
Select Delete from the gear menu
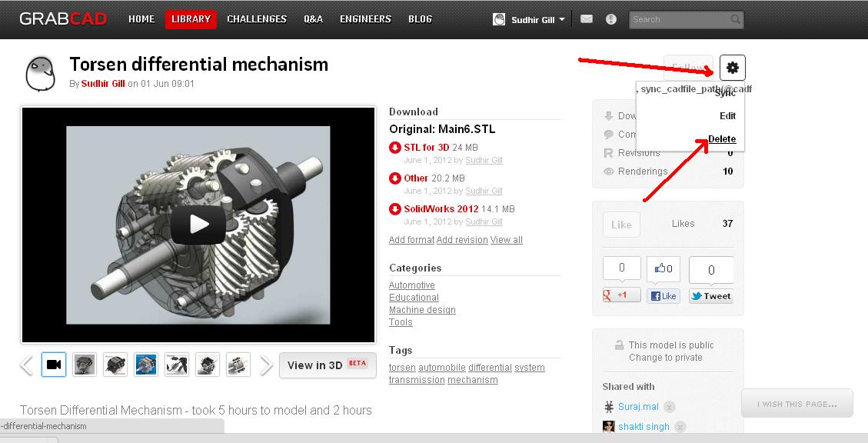point(721,139)
